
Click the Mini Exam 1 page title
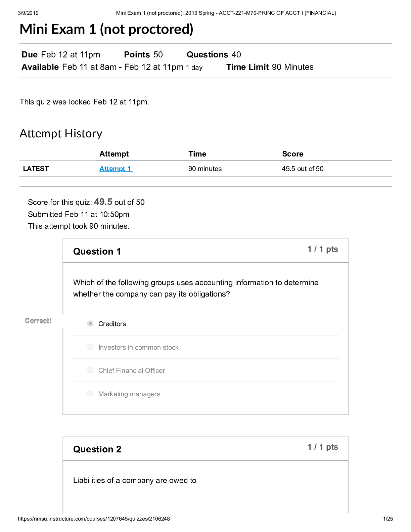point(107,30)
